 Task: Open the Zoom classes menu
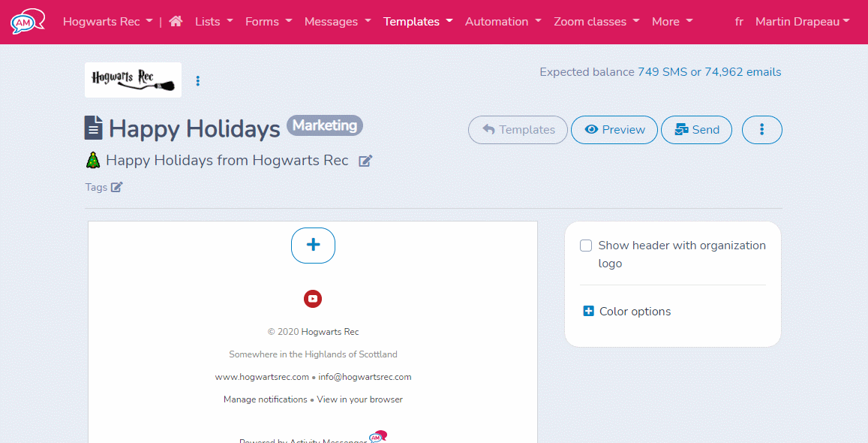click(x=596, y=22)
